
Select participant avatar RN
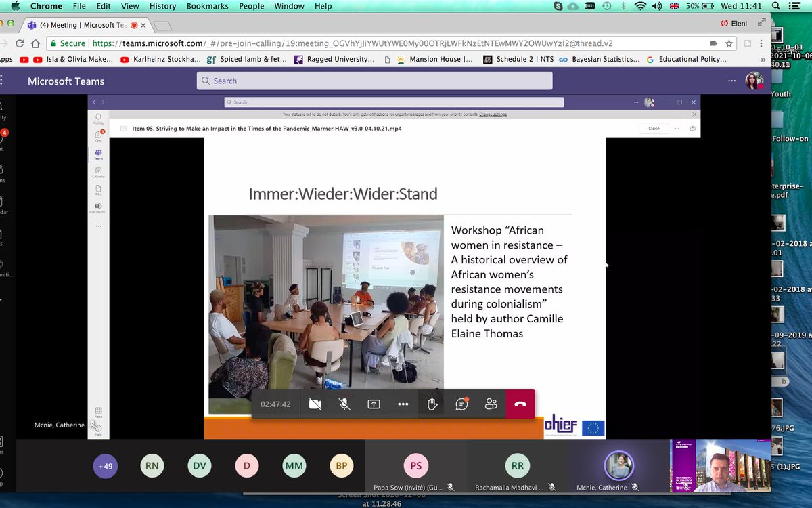tap(152, 466)
